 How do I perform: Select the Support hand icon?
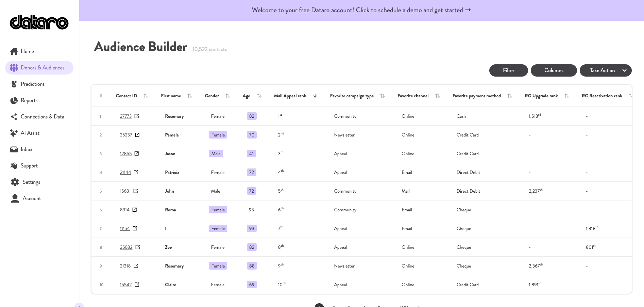14,165
